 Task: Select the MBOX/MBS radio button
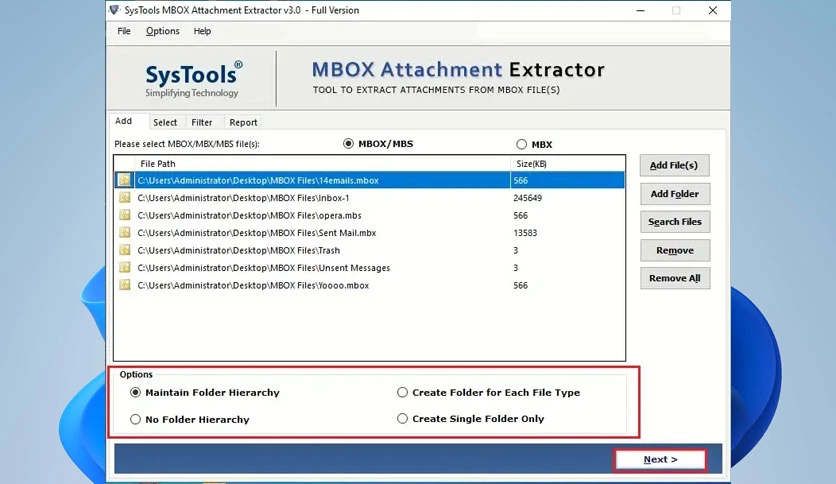(348, 143)
